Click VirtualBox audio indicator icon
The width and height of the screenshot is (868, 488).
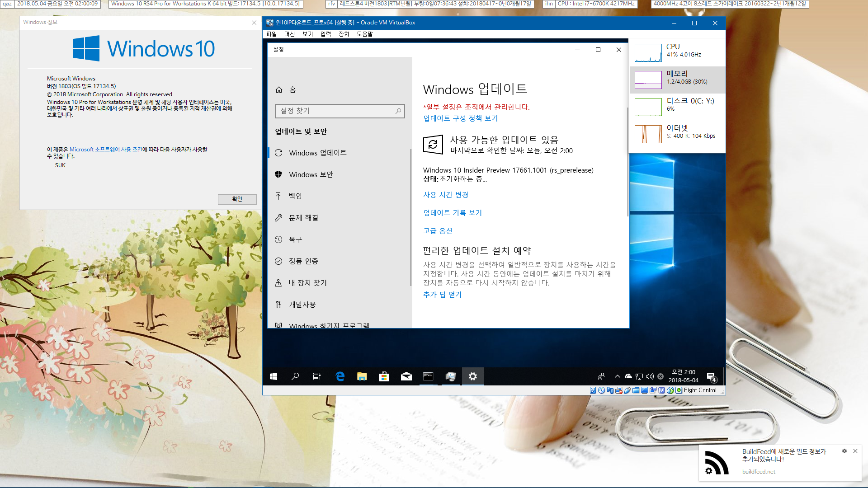click(x=610, y=390)
